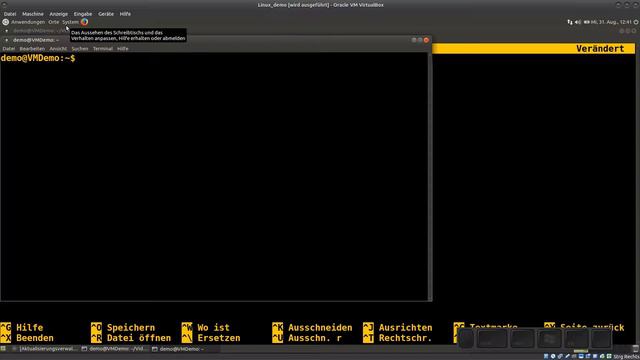Click nano's Datei öffnen shortcut label
This screenshot has width=640, height=360.
coord(139,338)
